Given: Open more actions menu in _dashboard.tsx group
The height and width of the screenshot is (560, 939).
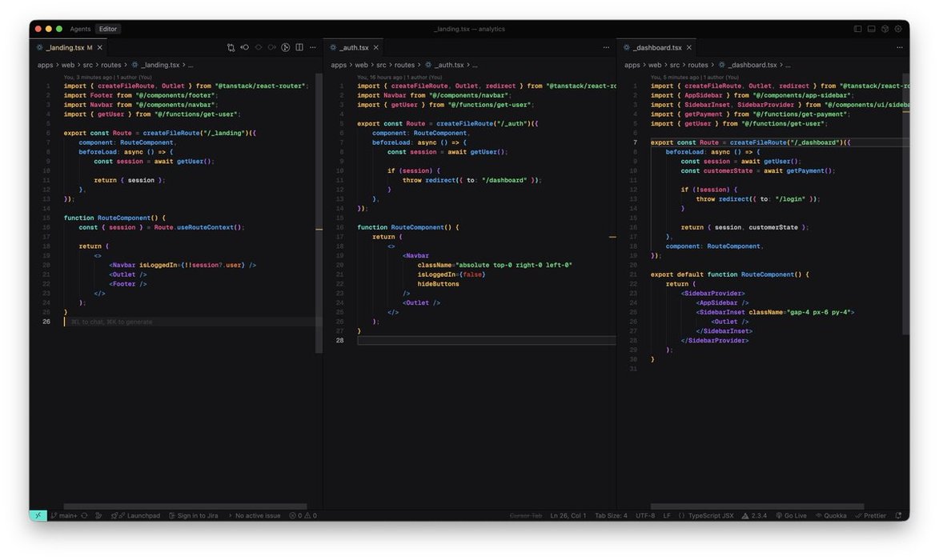Looking at the screenshot, I should point(900,48).
